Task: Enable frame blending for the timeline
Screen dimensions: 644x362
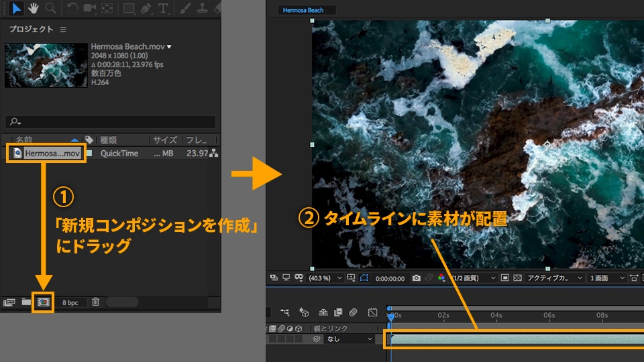Action: point(338,312)
